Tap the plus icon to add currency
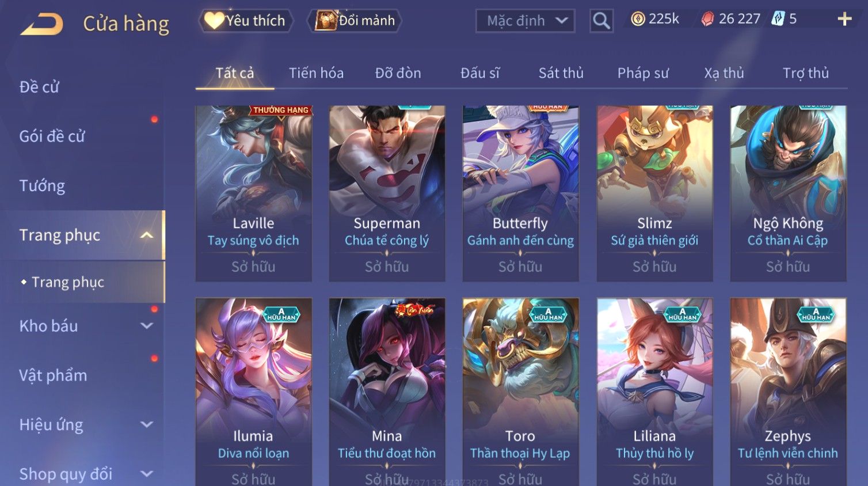This screenshot has width=868, height=486. pos(844,20)
